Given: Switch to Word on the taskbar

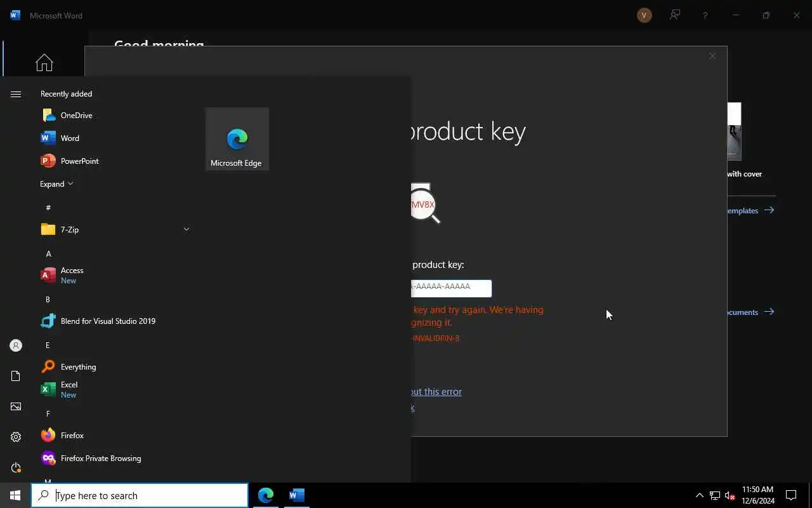Looking at the screenshot, I should click(296, 495).
